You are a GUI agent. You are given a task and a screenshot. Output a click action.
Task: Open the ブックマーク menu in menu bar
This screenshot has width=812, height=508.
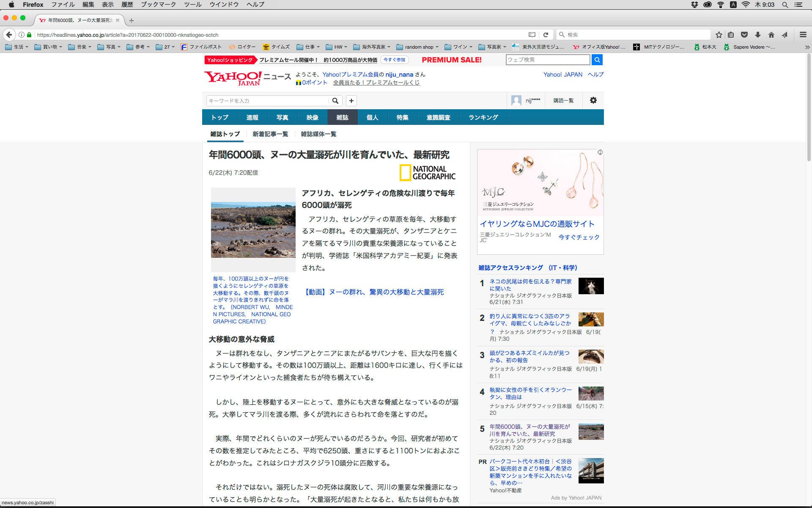(159, 5)
